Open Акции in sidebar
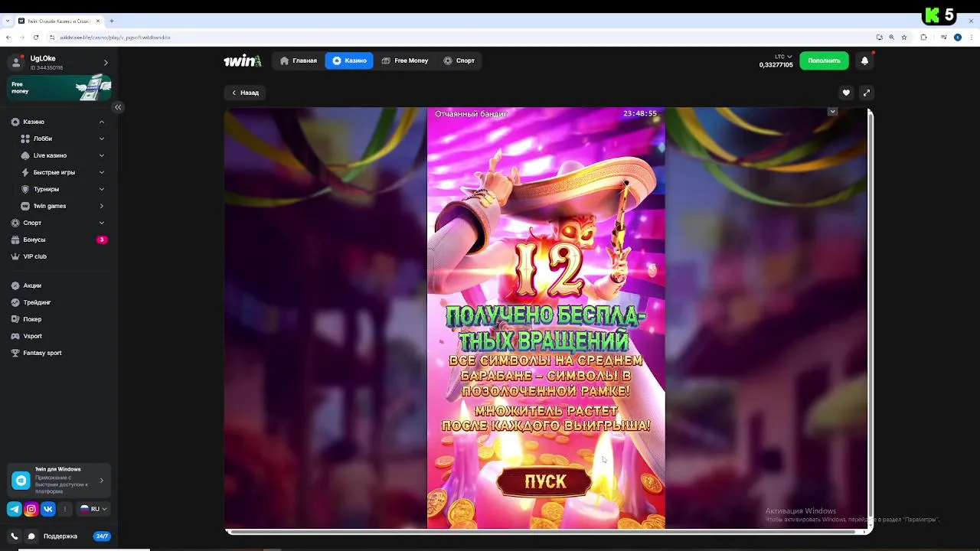The height and width of the screenshot is (551, 980). tap(59, 285)
